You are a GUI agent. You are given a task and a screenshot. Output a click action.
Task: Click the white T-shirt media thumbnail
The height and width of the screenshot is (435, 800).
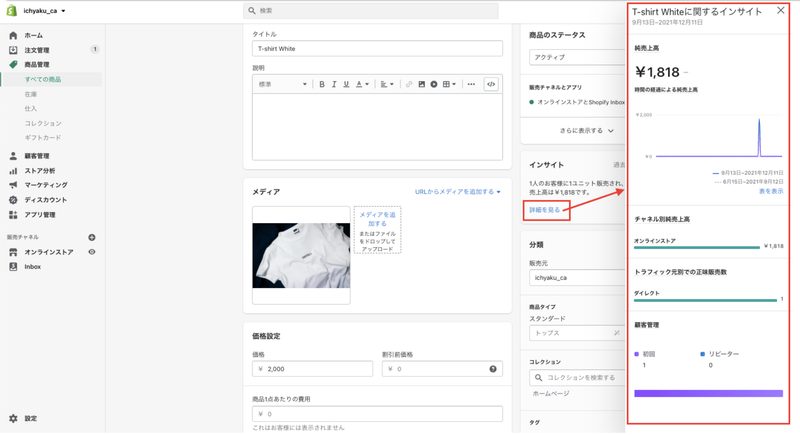302,255
